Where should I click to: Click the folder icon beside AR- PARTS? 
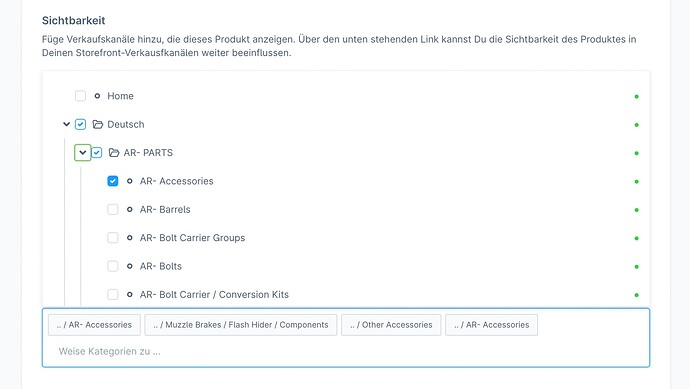coord(114,153)
